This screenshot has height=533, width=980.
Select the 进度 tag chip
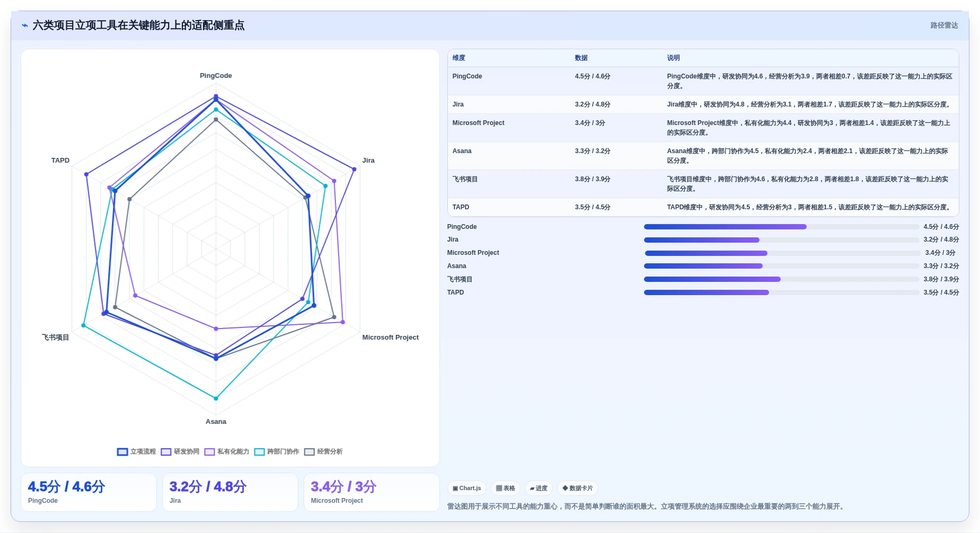click(x=538, y=488)
